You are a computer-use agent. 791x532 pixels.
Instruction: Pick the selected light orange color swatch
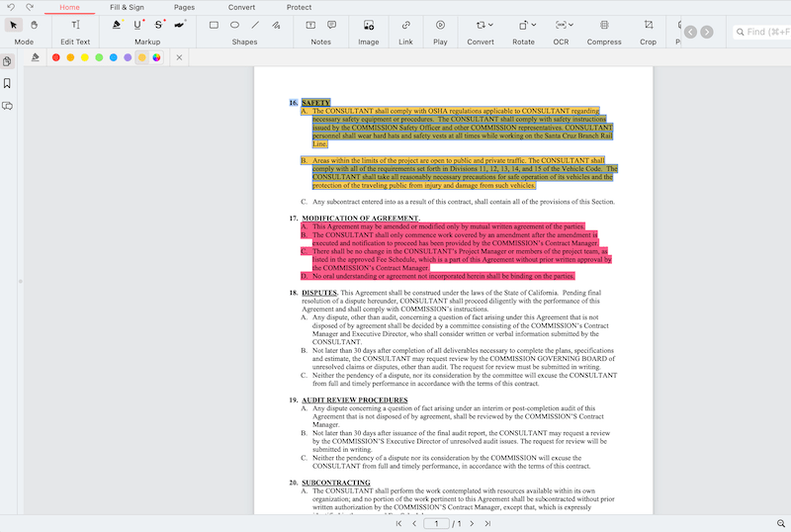click(x=142, y=57)
